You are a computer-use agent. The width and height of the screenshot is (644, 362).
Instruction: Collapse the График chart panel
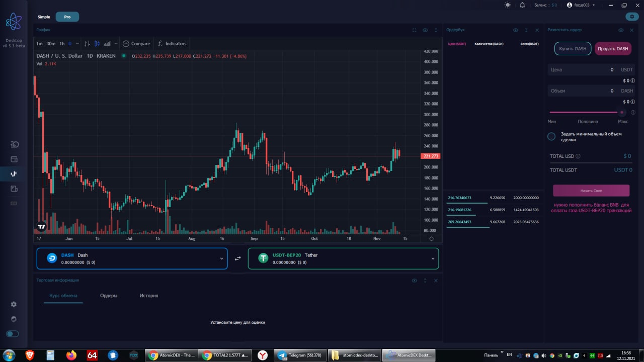(436, 30)
